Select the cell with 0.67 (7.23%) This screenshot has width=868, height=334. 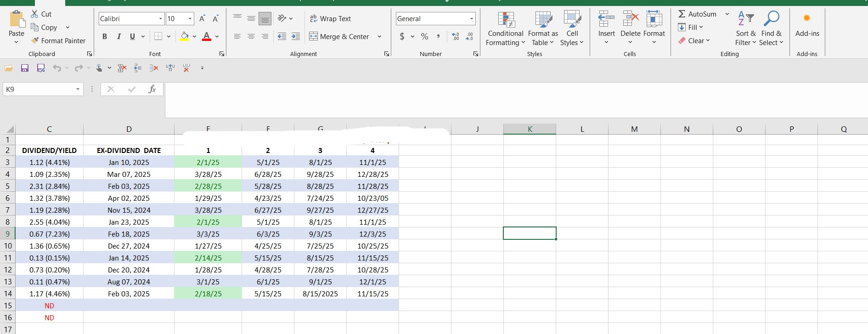pos(49,234)
